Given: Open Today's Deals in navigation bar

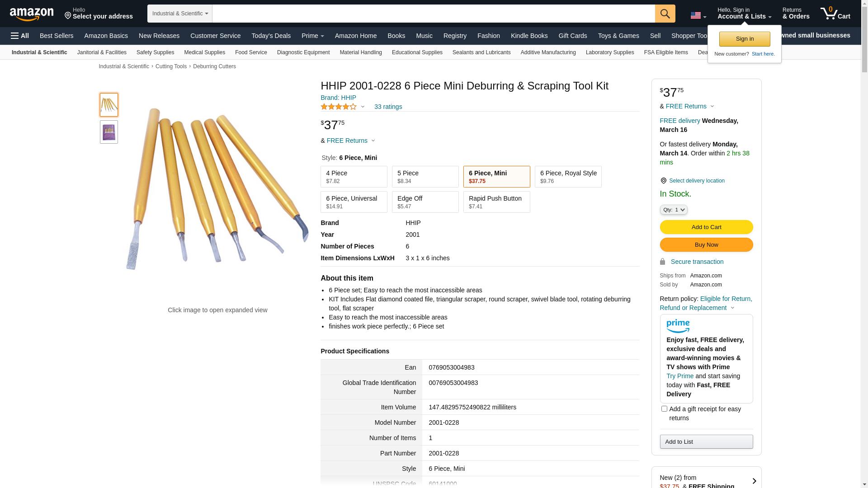Looking at the screenshot, I should tap(271, 36).
